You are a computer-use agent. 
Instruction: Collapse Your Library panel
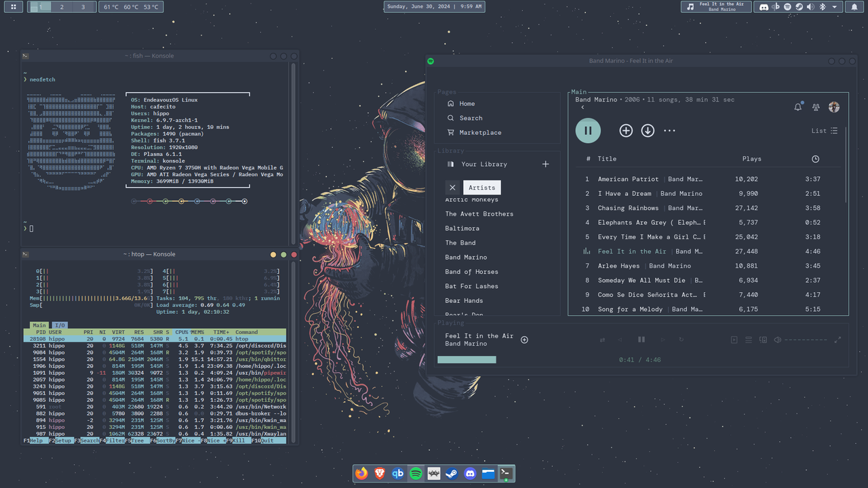tap(477, 164)
